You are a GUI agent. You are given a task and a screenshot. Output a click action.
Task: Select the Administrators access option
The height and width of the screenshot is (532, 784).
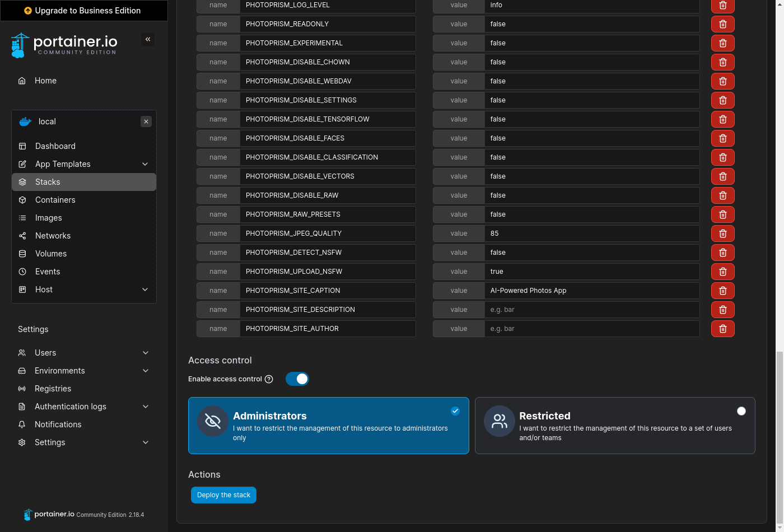pyautogui.click(x=329, y=426)
